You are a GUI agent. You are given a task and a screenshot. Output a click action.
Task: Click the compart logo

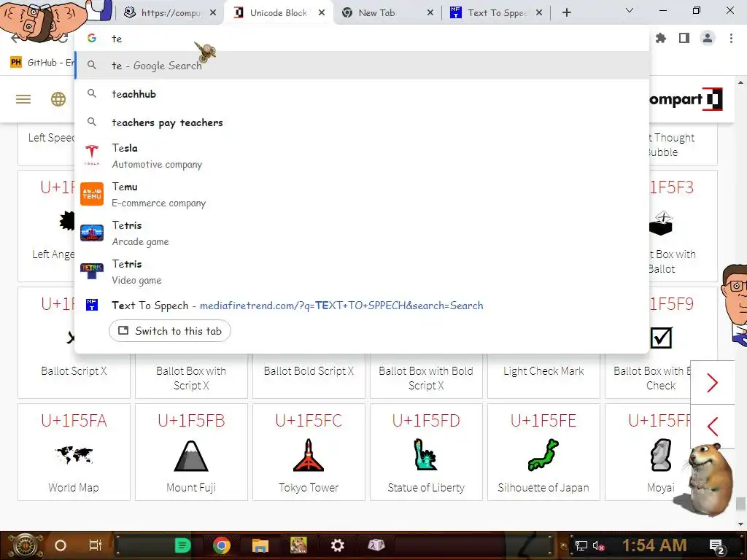[685, 99]
